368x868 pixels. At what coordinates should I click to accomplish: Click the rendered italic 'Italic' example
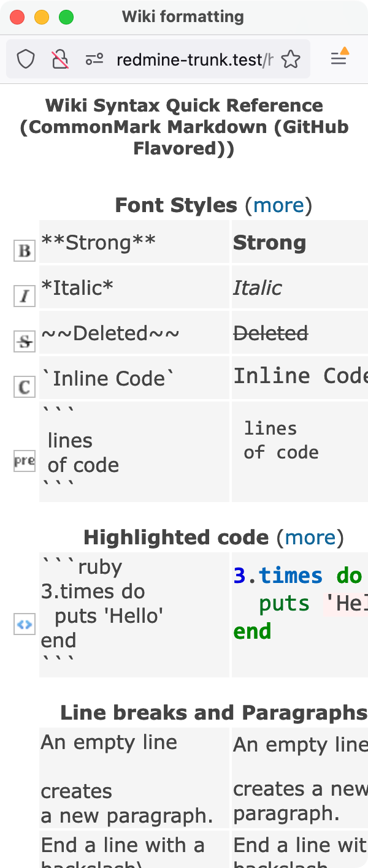[x=258, y=288]
